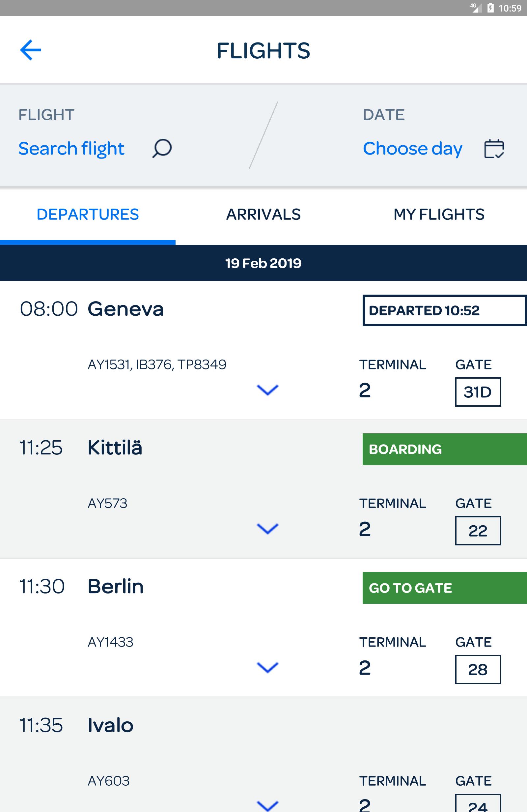
Task: Tap the Go To Gate status badge
Action: coord(444,588)
